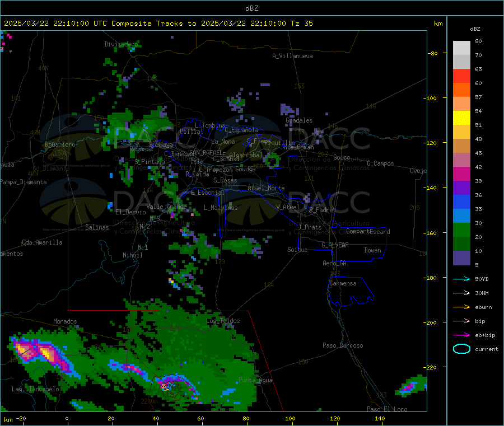The height and width of the screenshot is (426, 504).
Task: Click the cyan 50YD arrow in legend
Action: (x=461, y=279)
